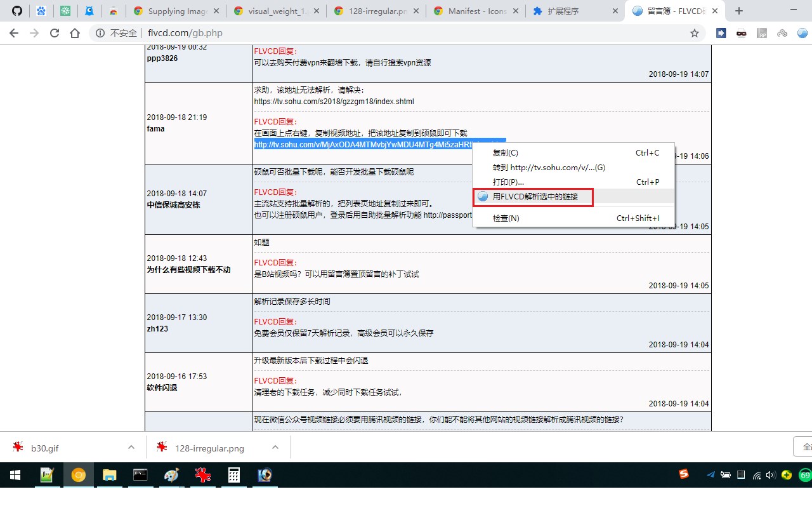Choose 转到 http://tv.sohu.com/v/... from the menu
The image size is (812, 508).
tap(573, 168)
